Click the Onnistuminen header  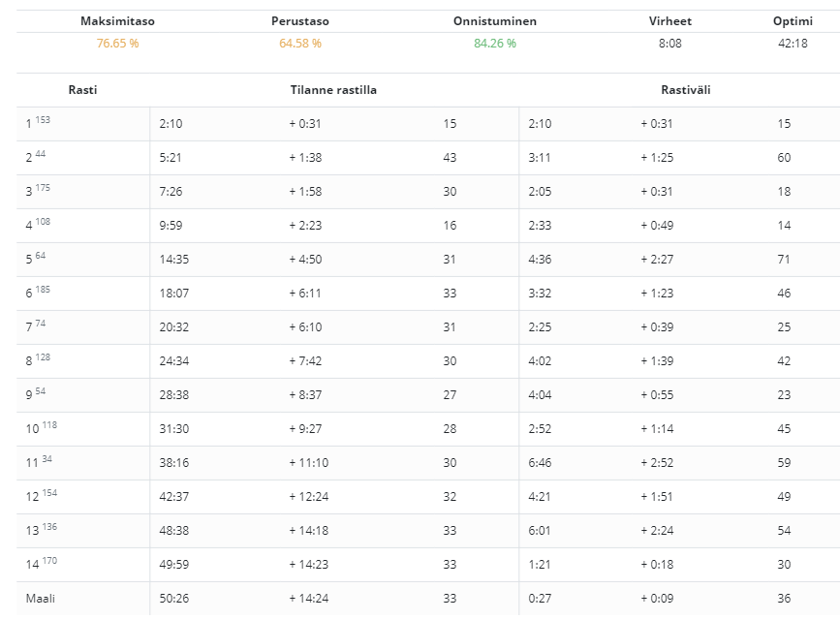click(494, 21)
